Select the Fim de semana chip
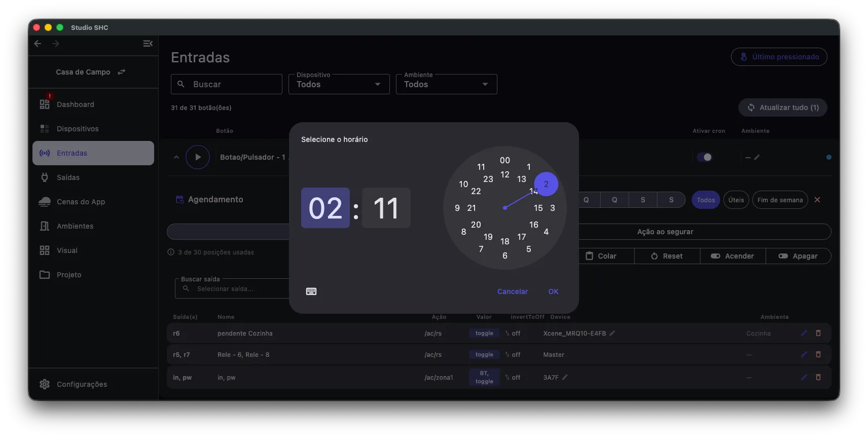This screenshot has width=868, height=438. (780, 200)
